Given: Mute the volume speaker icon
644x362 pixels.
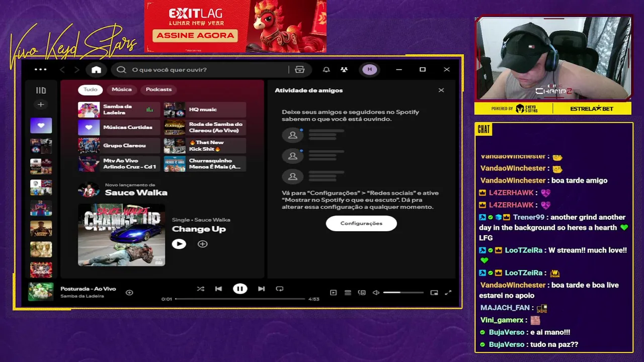Looking at the screenshot, I should point(376,292).
